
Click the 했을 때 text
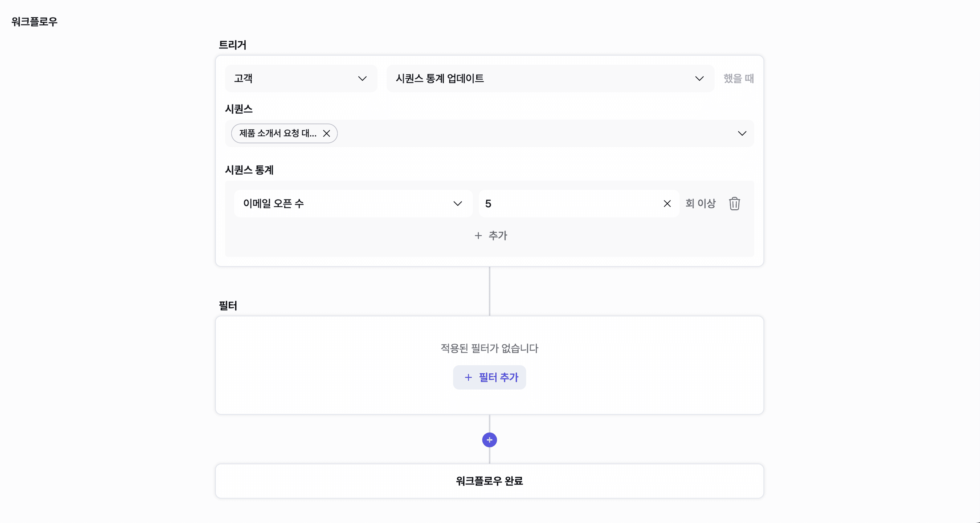click(738, 78)
